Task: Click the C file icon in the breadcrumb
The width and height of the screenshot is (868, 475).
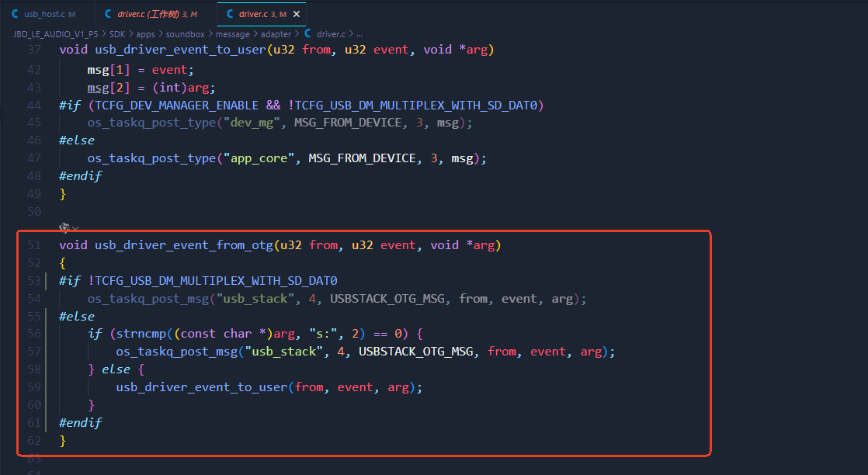Action: (307, 34)
